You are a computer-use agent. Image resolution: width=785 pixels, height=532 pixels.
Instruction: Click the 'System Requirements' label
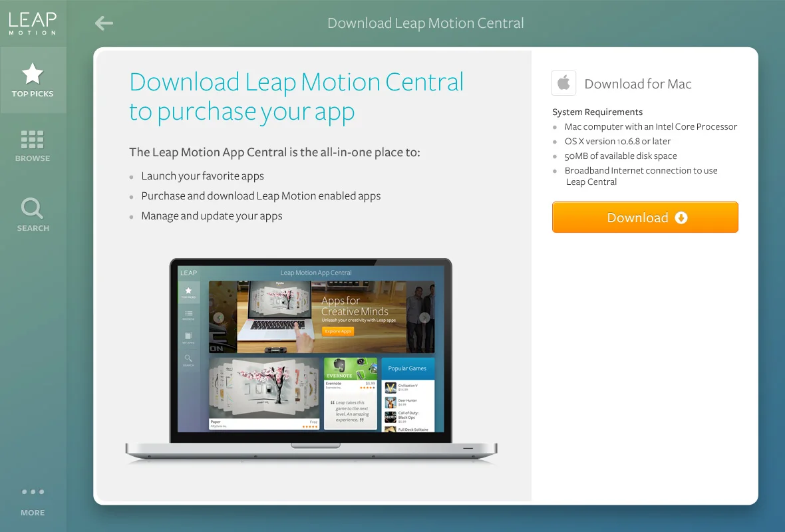597,112
